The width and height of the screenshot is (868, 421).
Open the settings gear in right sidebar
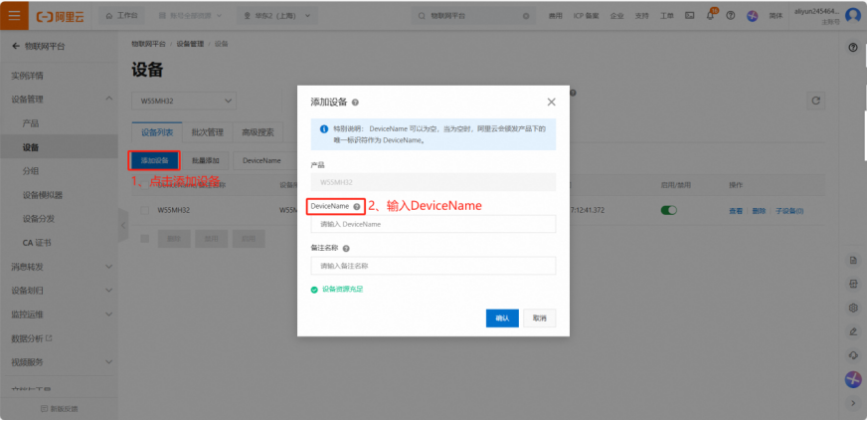pos(853,308)
